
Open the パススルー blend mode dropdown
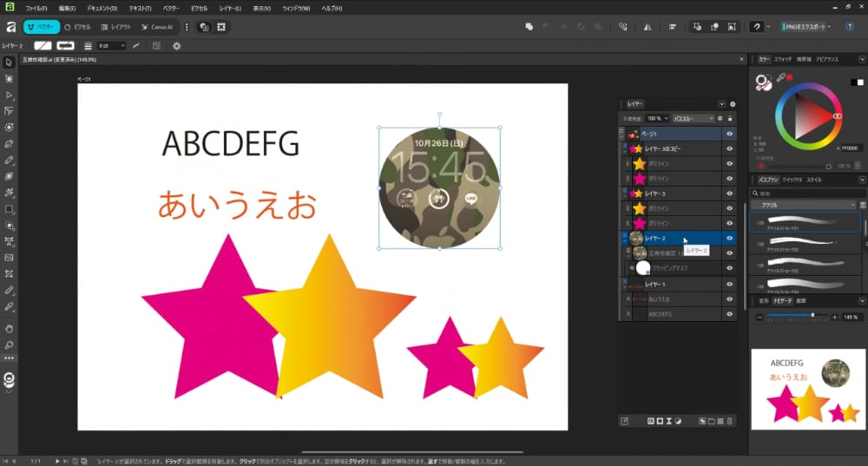(x=692, y=118)
